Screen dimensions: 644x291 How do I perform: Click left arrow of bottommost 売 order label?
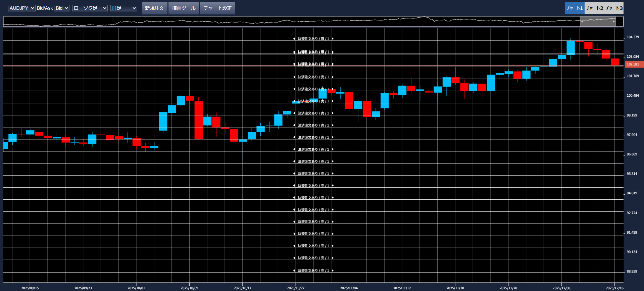(294, 271)
